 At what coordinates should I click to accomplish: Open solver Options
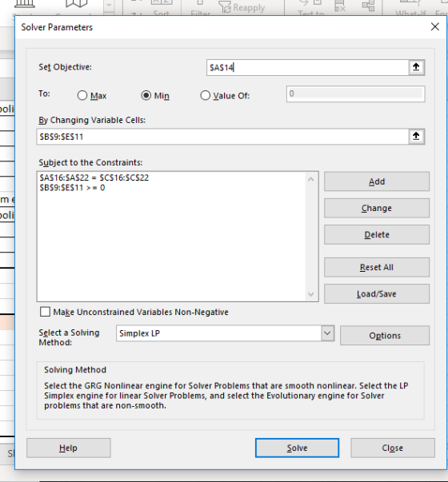(x=385, y=336)
